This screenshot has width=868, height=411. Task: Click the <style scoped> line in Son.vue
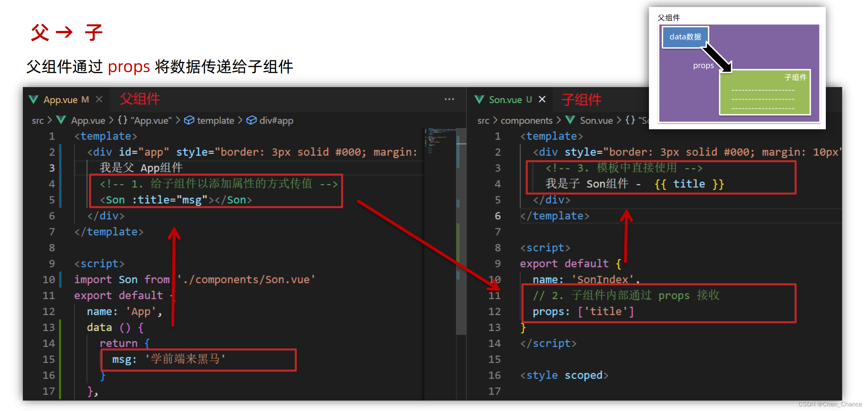[x=564, y=375]
